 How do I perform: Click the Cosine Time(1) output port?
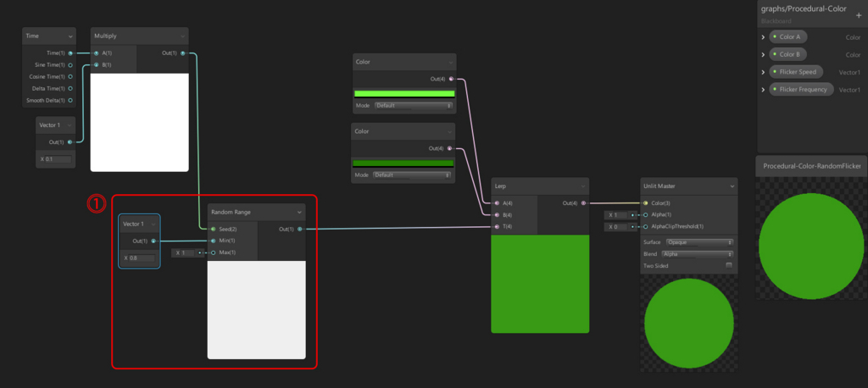tap(70, 77)
